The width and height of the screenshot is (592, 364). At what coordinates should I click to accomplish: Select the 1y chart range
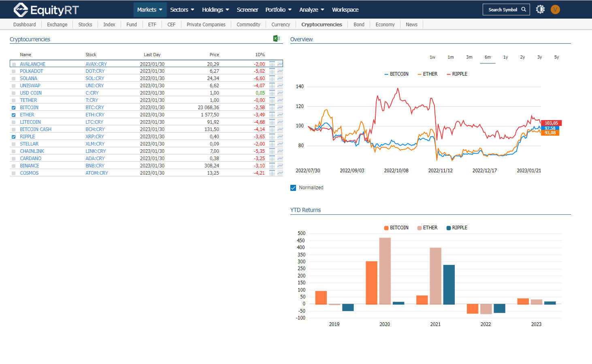click(505, 57)
